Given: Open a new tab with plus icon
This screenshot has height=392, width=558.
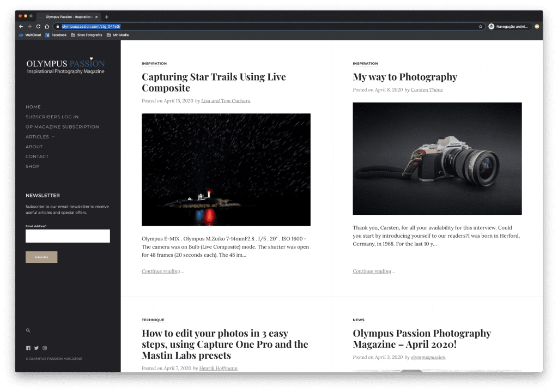Looking at the screenshot, I should coord(106,17).
